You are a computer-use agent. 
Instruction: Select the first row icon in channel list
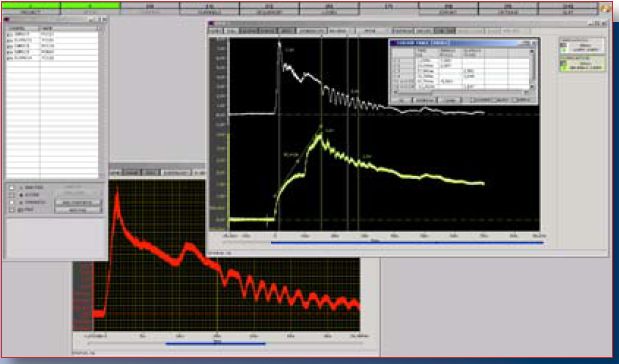click(x=9, y=35)
